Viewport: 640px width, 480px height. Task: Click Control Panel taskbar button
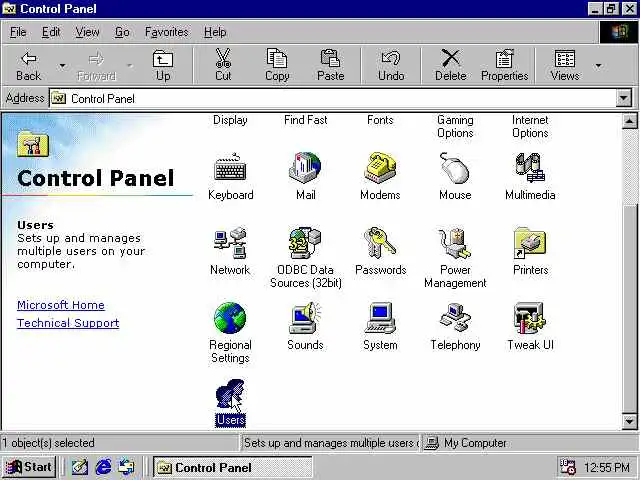233,467
